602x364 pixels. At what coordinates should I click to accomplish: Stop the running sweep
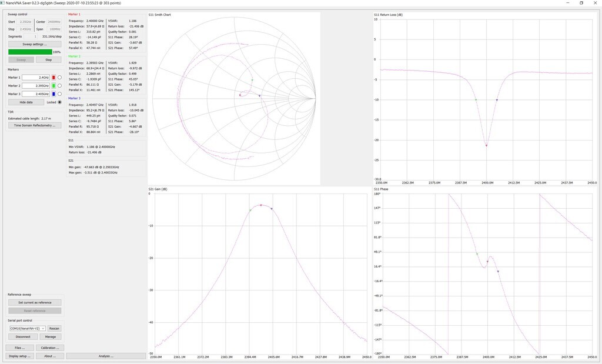[x=48, y=60]
